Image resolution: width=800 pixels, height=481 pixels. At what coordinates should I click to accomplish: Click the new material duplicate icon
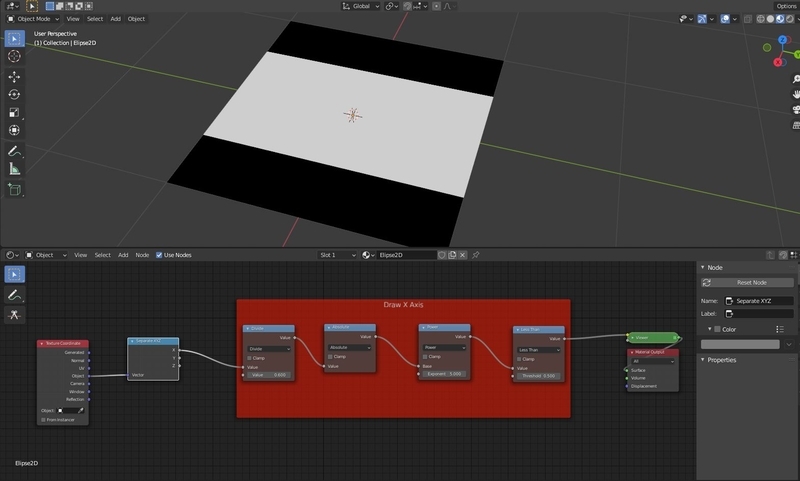point(452,255)
